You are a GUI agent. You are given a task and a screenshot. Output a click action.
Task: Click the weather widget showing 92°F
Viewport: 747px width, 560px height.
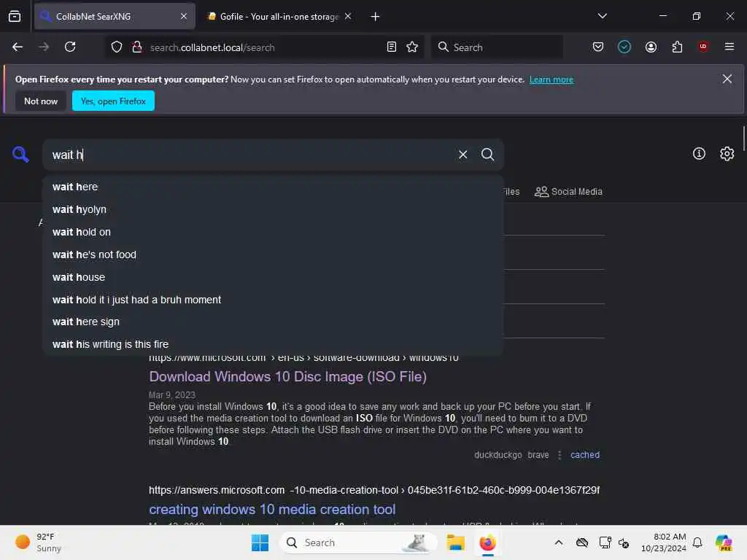(38, 542)
